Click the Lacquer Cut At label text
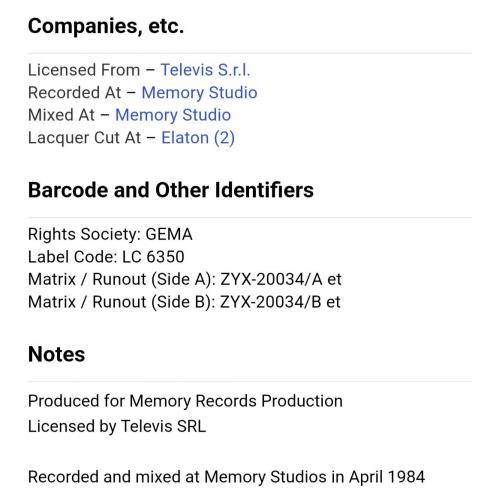Image resolution: width=500 pixels, height=500 pixels. coord(84,138)
